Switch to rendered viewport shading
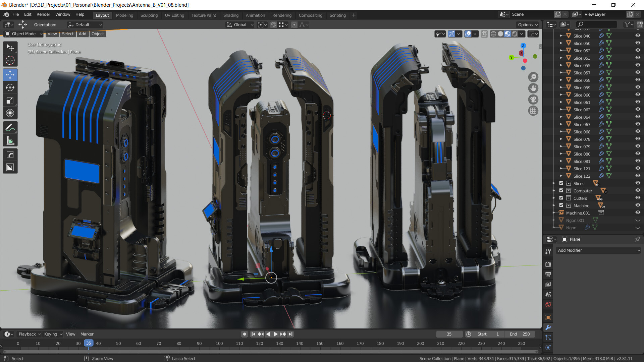The height and width of the screenshot is (362, 644). tap(515, 34)
